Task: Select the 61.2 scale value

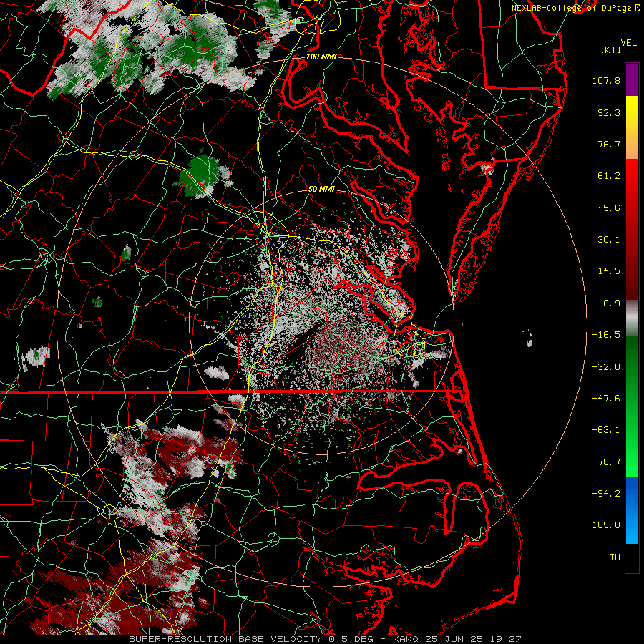Action: [x=609, y=176]
